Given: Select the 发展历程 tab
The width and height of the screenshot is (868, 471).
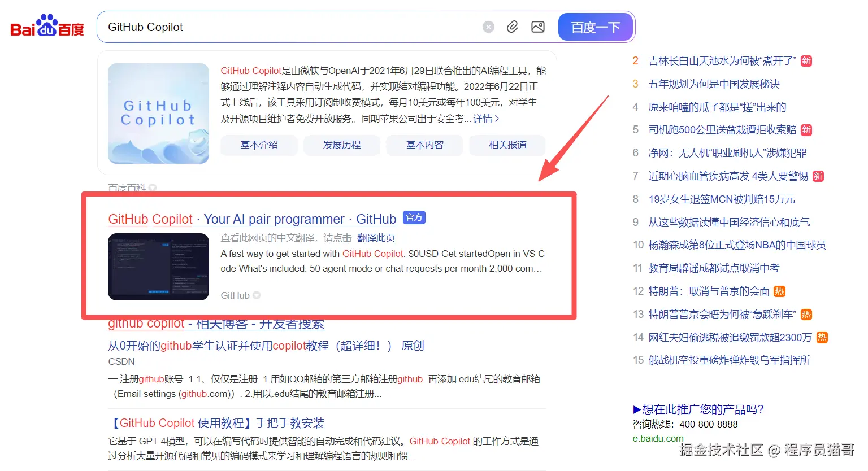Looking at the screenshot, I should pyautogui.click(x=342, y=145).
